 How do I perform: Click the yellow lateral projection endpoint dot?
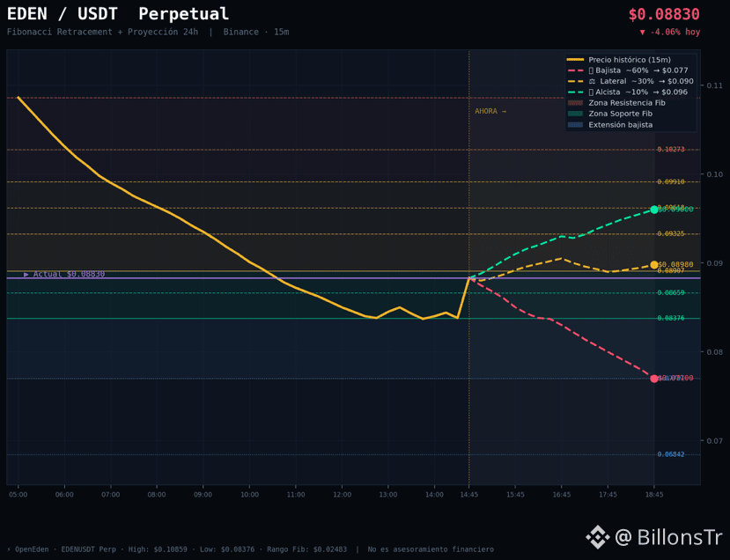[654, 265]
